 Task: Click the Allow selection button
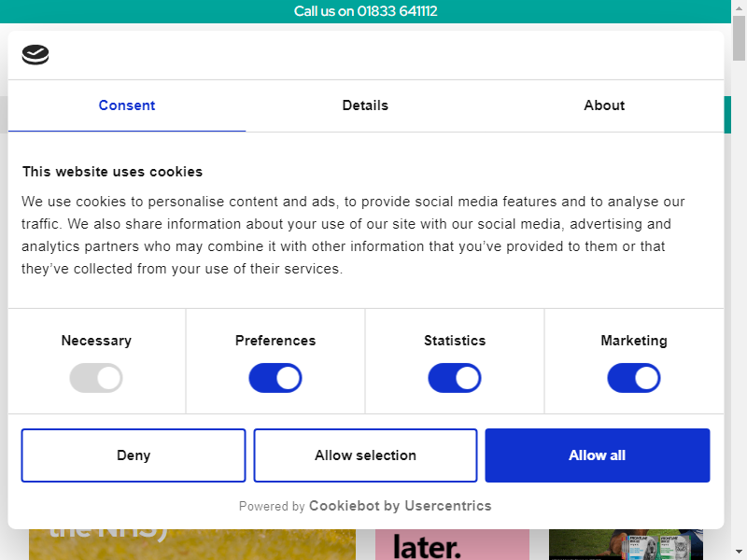click(365, 455)
